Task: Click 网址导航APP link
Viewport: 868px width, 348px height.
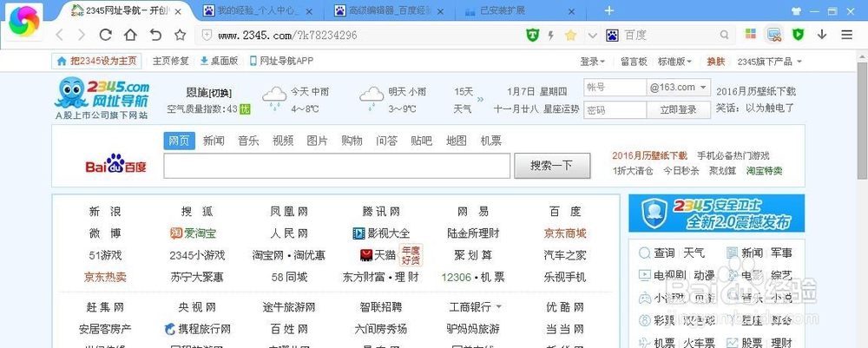Action: (x=282, y=61)
